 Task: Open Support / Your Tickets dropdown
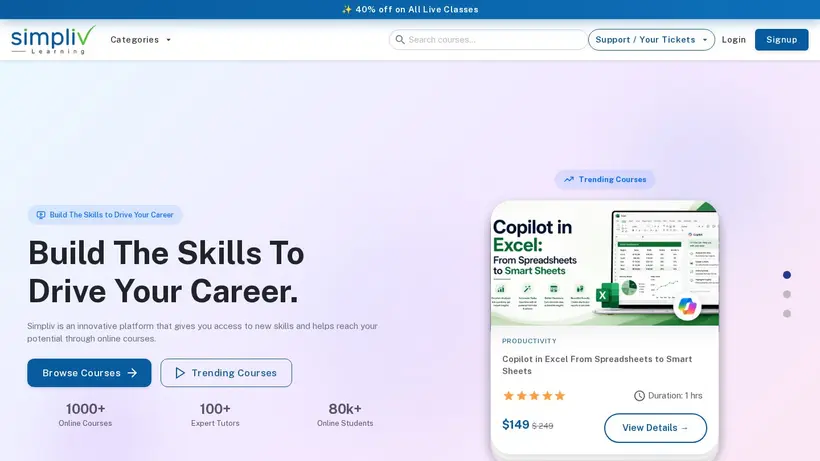click(x=651, y=40)
